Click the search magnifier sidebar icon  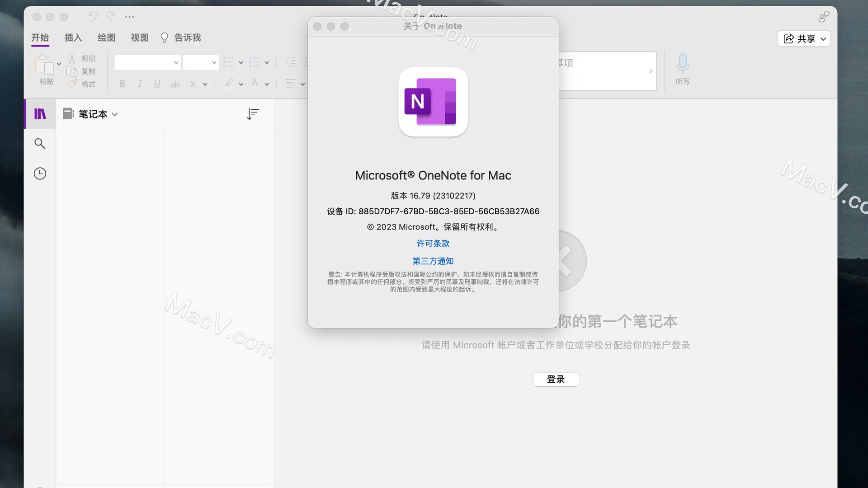pyautogui.click(x=40, y=144)
